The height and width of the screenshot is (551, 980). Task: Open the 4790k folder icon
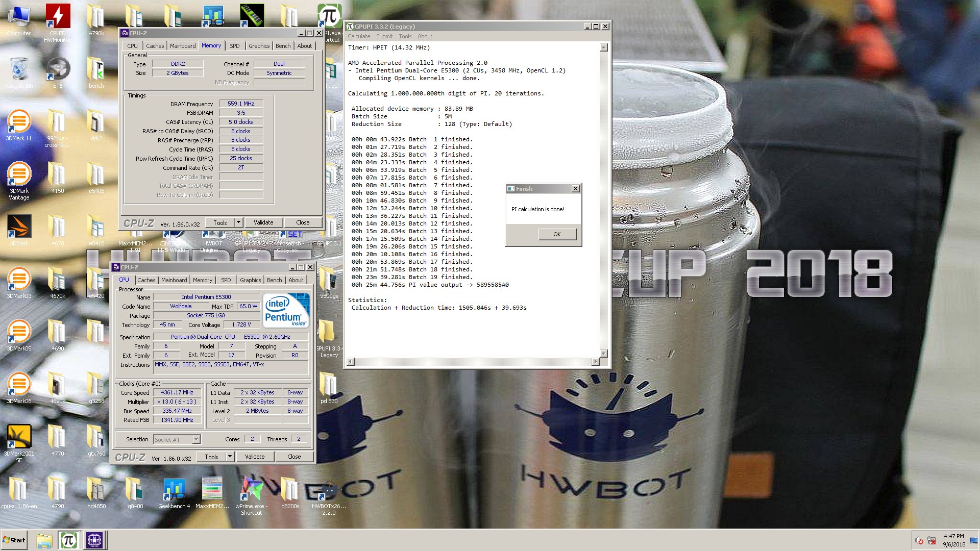point(96,20)
